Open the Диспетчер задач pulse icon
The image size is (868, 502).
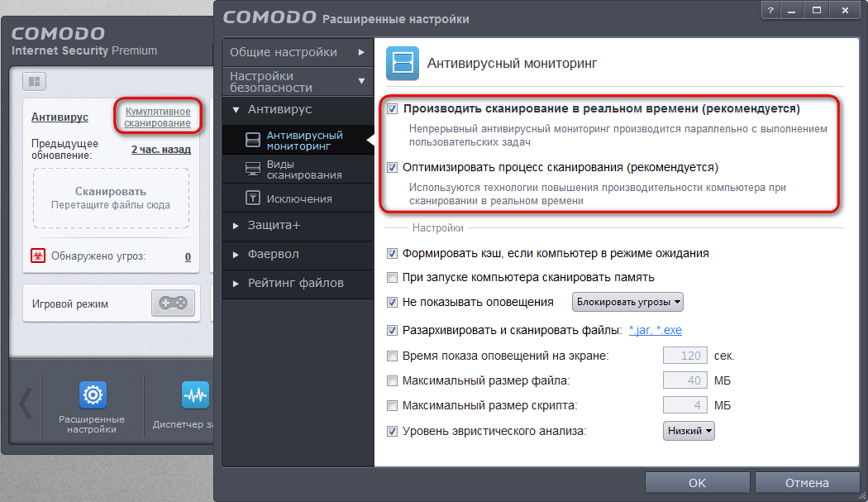pyautogui.click(x=195, y=394)
